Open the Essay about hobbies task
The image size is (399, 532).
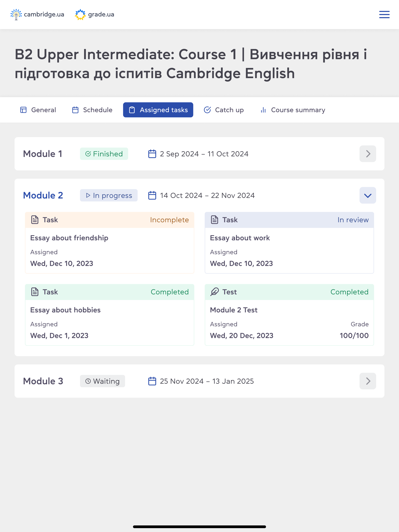110,315
